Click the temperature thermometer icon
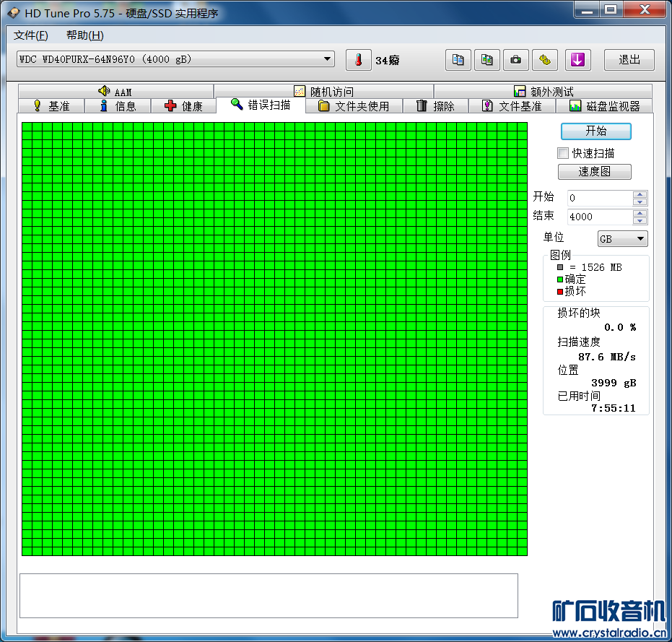 tap(358, 60)
